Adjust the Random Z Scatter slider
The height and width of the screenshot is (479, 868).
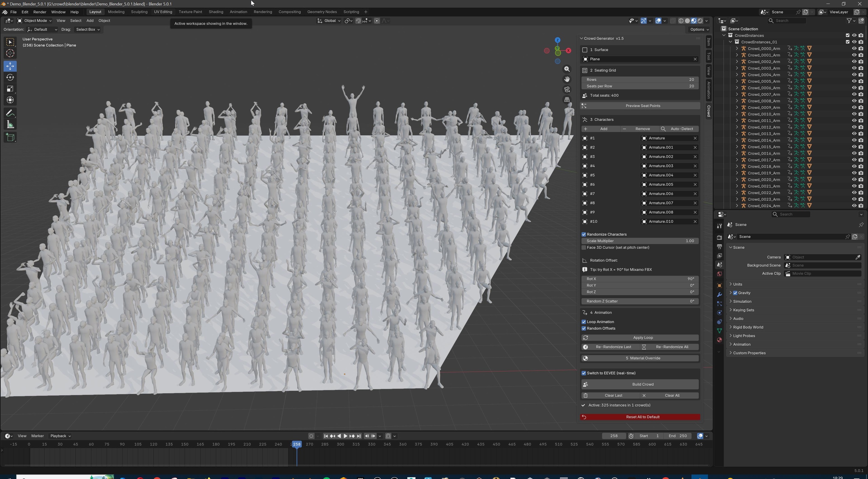click(640, 301)
